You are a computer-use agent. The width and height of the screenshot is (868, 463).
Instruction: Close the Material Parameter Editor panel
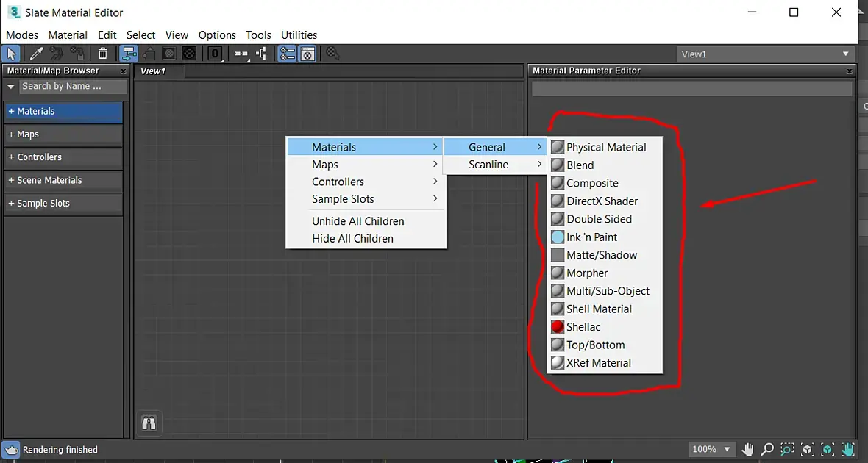click(849, 71)
